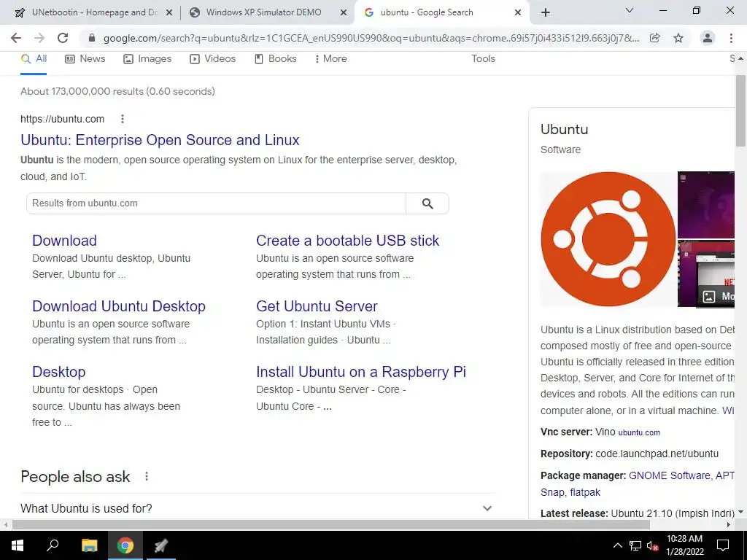The width and height of the screenshot is (747, 560).
Task: Open Get Ubuntu Server link
Action: 317,306
